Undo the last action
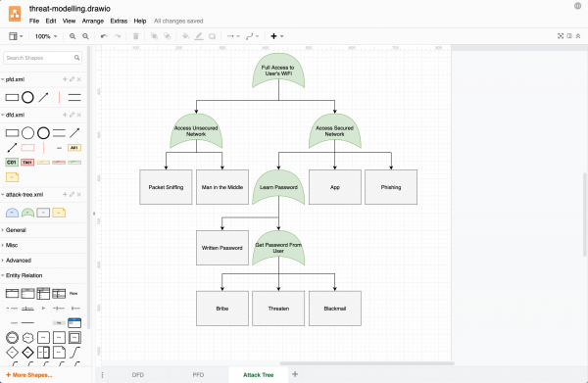 tap(104, 36)
